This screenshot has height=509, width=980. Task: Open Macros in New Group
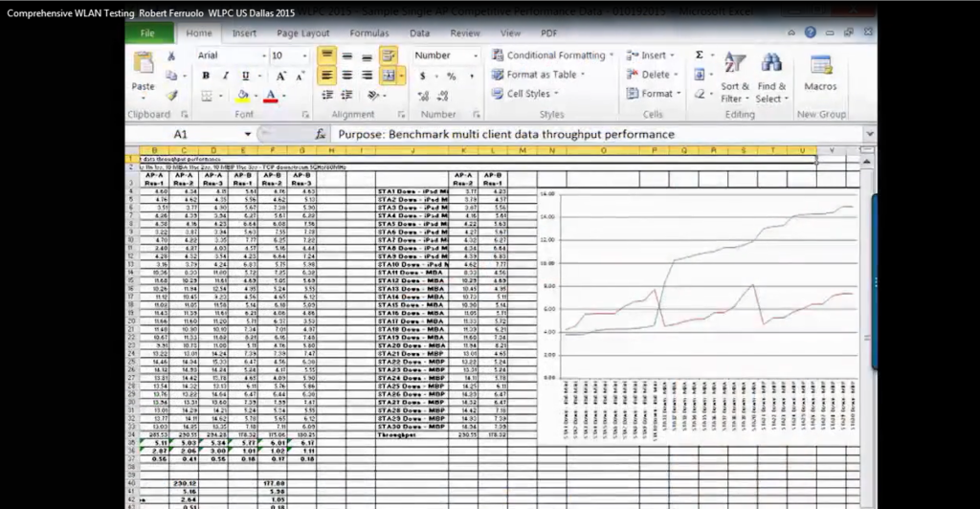pos(820,73)
